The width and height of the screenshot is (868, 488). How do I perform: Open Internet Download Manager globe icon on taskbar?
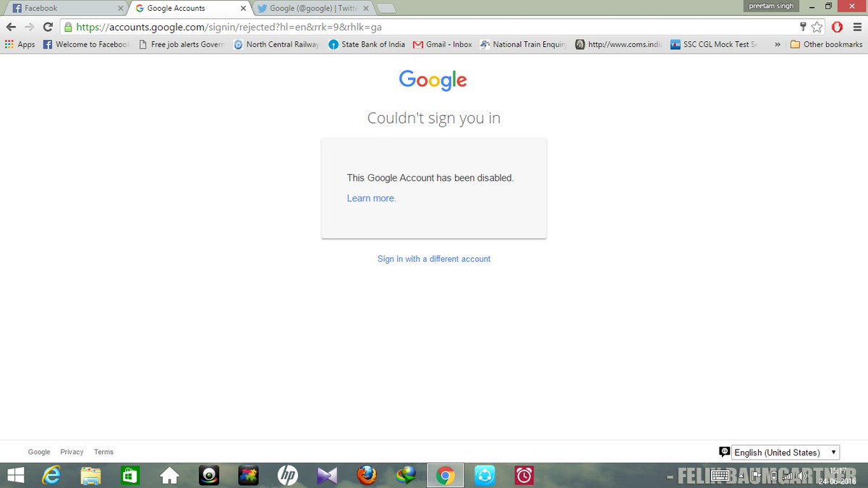[406, 476]
